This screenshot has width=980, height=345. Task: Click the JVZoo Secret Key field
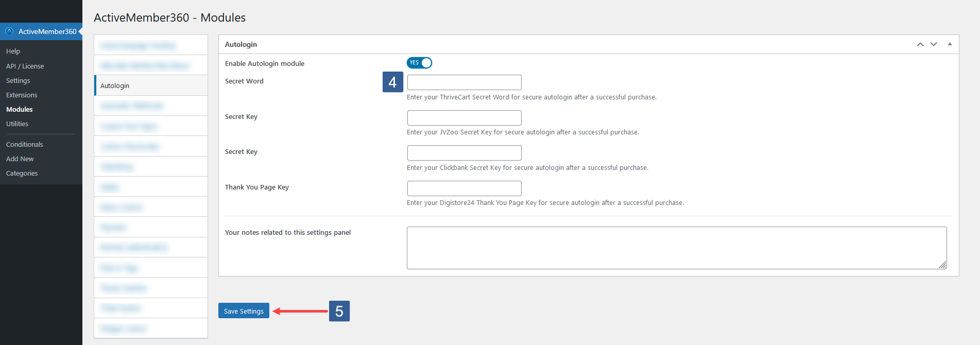click(463, 117)
